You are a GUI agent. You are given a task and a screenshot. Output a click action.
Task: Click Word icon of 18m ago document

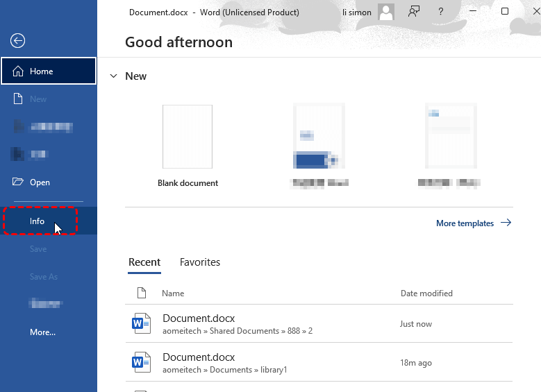(x=141, y=362)
